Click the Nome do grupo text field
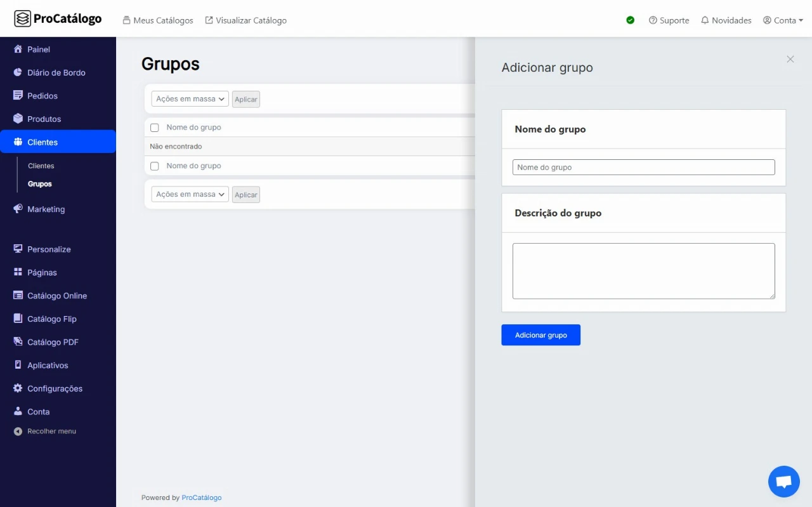This screenshot has width=812, height=507. tap(643, 168)
